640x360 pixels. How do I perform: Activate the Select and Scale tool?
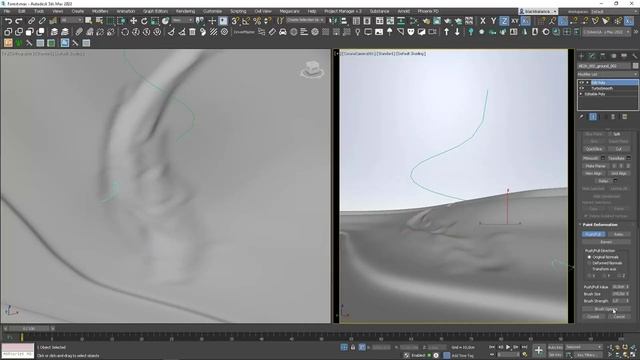(154, 21)
